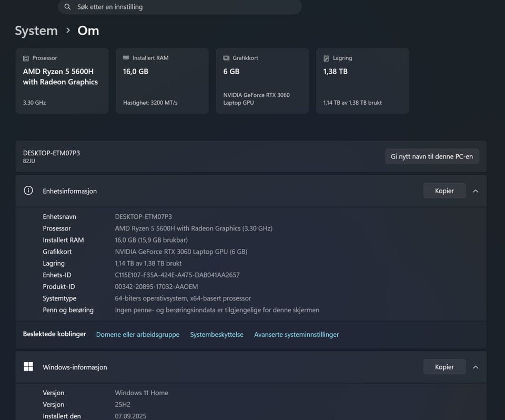Click the Prosessor chip icon
This screenshot has width=505, height=420.
pyautogui.click(x=26, y=58)
